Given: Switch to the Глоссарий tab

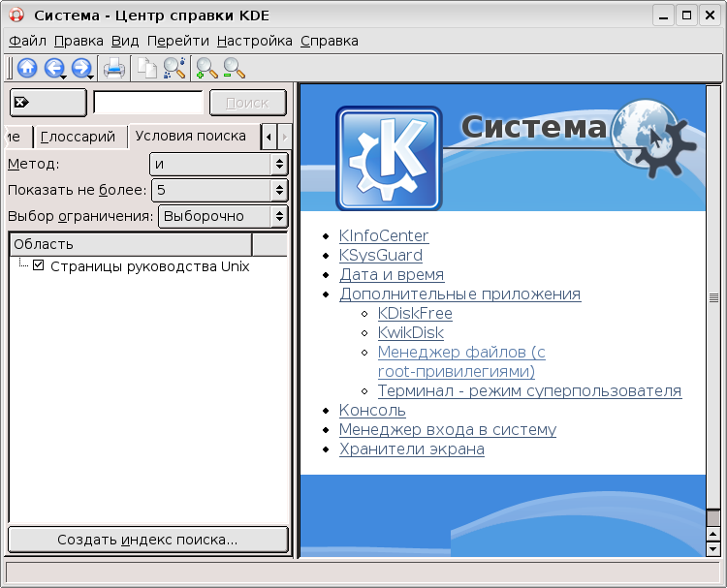Looking at the screenshot, I should pos(79,138).
